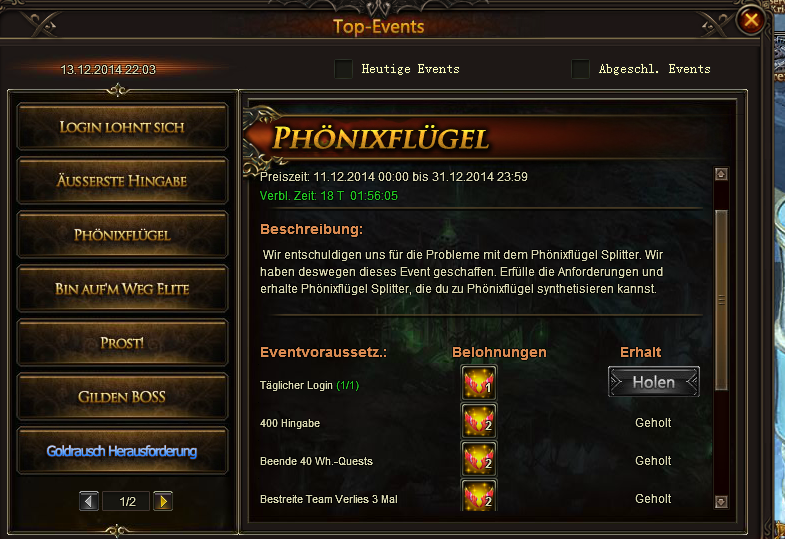
Task: Open the Äusserste Hingabe event
Action: (122, 181)
